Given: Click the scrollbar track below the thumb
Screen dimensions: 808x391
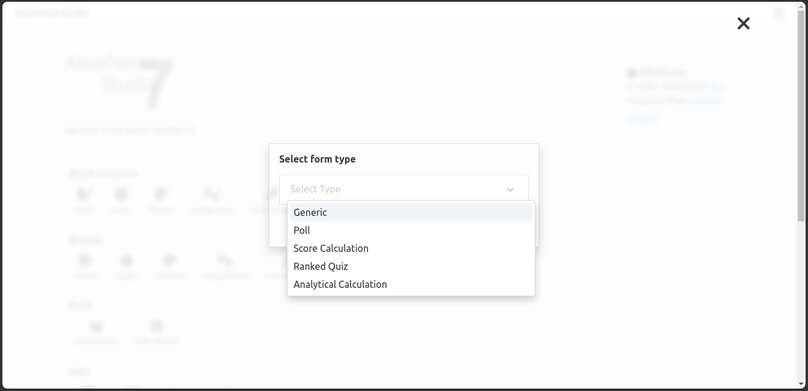Looking at the screenshot, I should tap(801, 301).
